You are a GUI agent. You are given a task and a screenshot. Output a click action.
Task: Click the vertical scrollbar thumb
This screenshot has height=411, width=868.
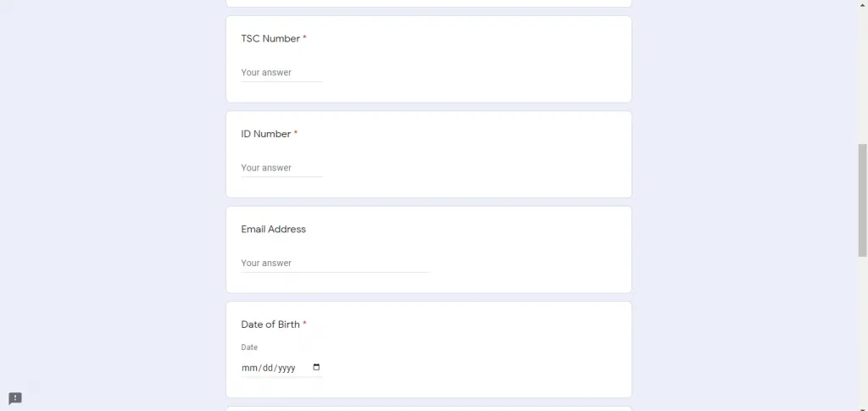click(x=862, y=199)
